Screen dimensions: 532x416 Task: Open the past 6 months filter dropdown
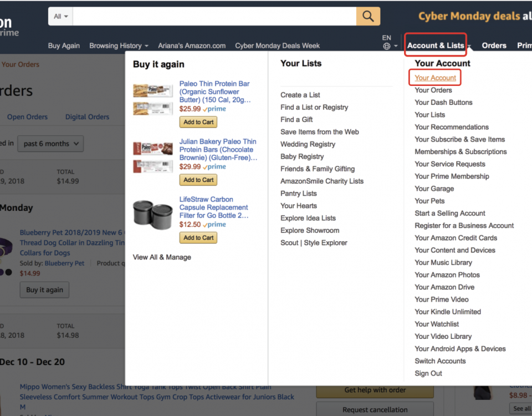tap(50, 144)
